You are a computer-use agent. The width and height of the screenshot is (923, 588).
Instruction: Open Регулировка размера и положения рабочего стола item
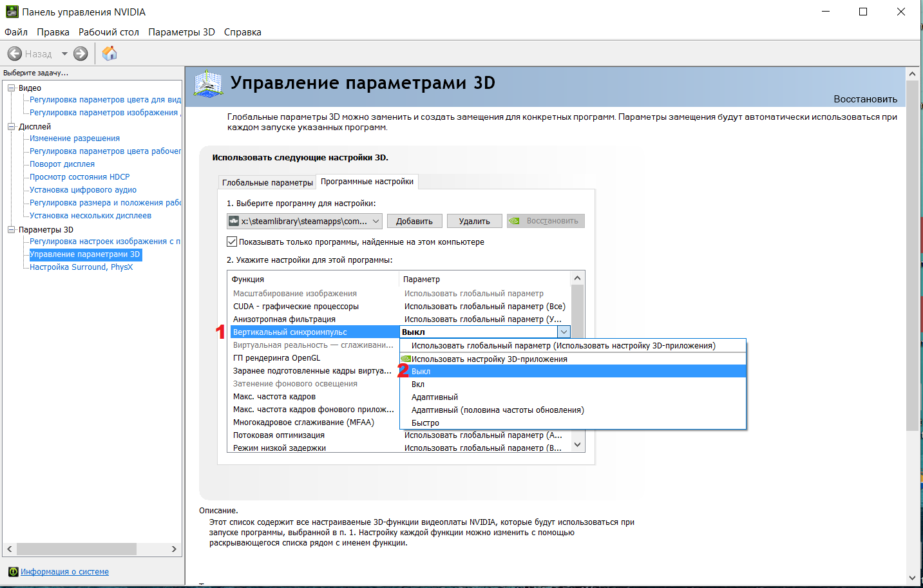point(105,203)
